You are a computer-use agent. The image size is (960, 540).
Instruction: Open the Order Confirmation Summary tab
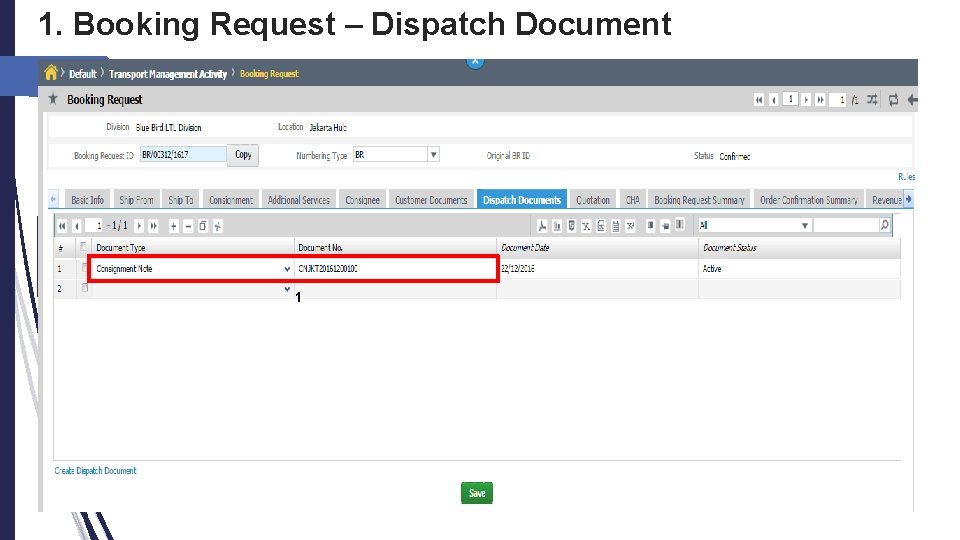pyautogui.click(x=808, y=200)
